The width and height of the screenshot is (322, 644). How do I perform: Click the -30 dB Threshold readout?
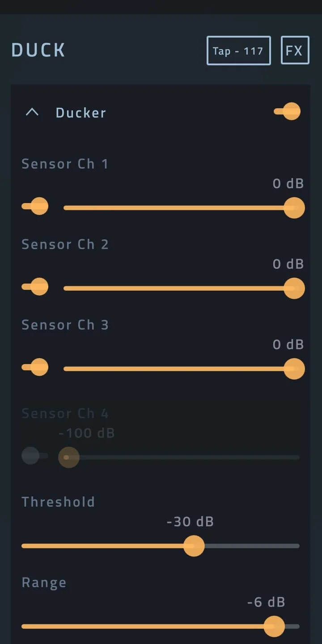tap(190, 521)
